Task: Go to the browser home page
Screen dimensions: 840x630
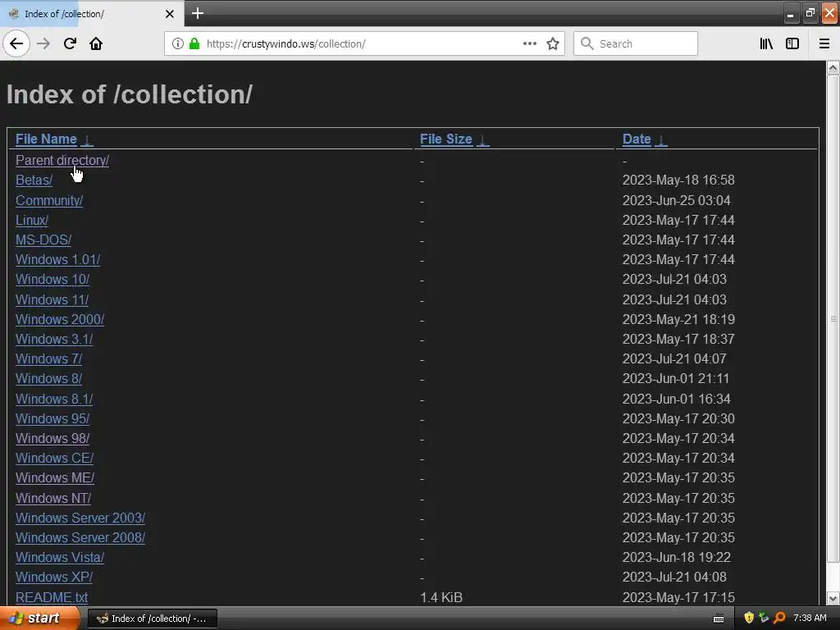Action: pyautogui.click(x=96, y=43)
